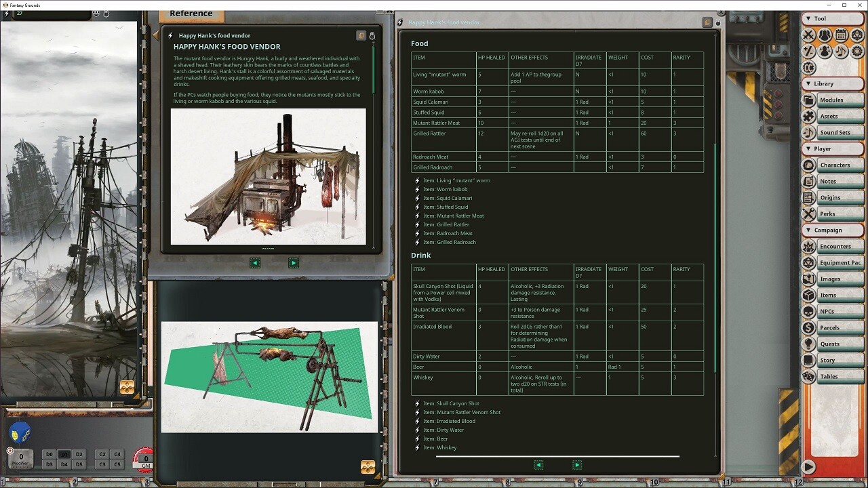Toggle the C3 category button
The width and height of the screenshot is (868, 488).
[102, 464]
